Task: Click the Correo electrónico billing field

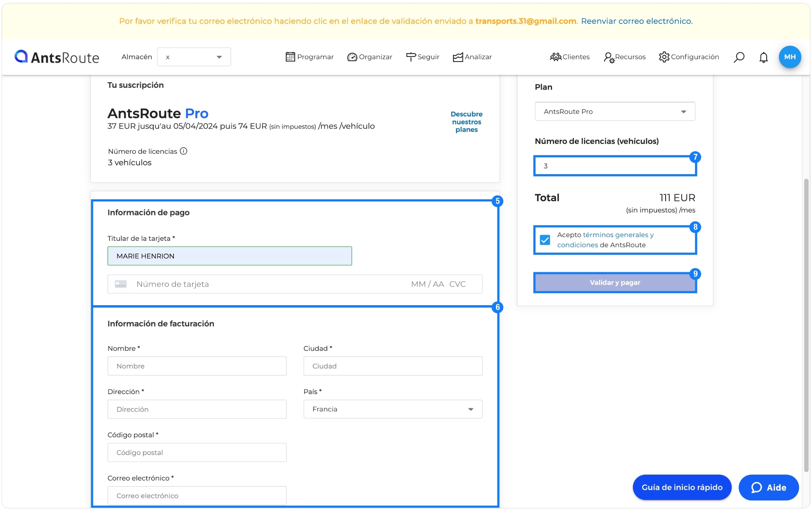Action: 197,495
